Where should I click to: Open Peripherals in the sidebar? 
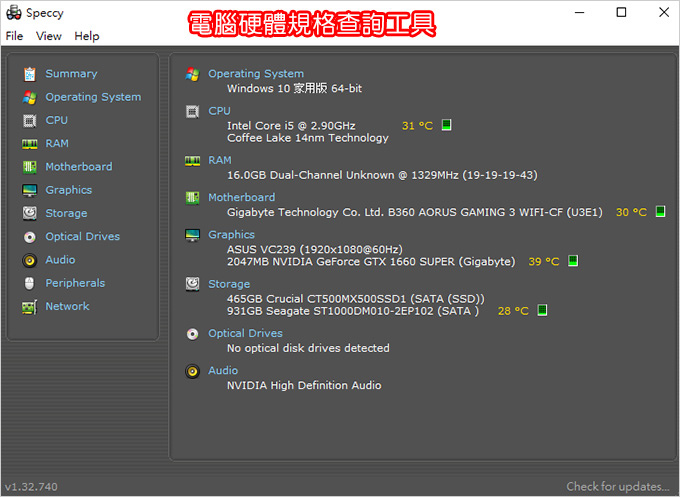(x=75, y=283)
